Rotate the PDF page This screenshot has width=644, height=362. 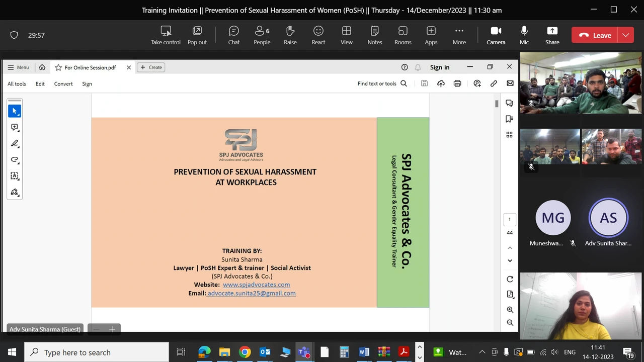point(510,279)
